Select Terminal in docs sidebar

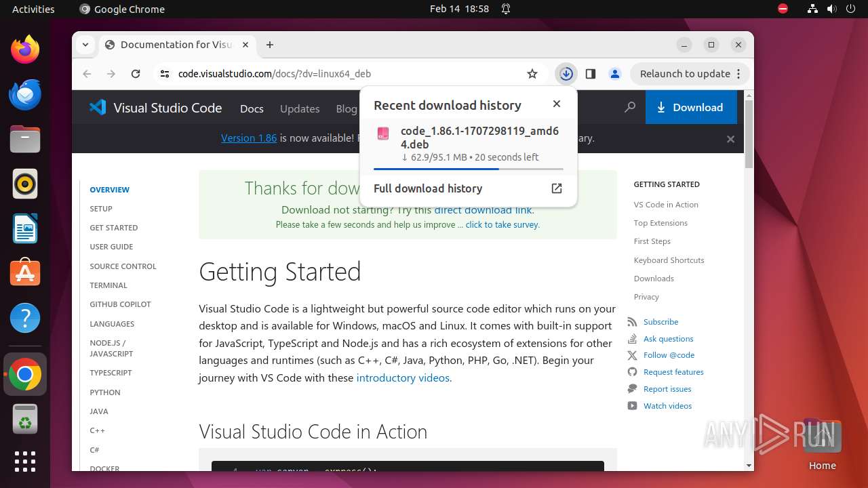click(x=108, y=285)
